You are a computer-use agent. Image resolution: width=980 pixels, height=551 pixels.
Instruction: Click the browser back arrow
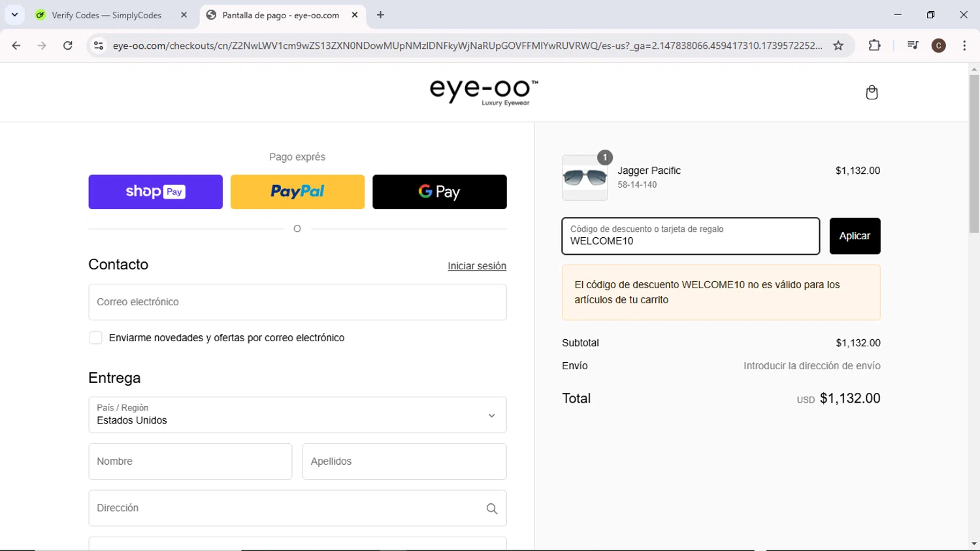(x=16, y=46)
